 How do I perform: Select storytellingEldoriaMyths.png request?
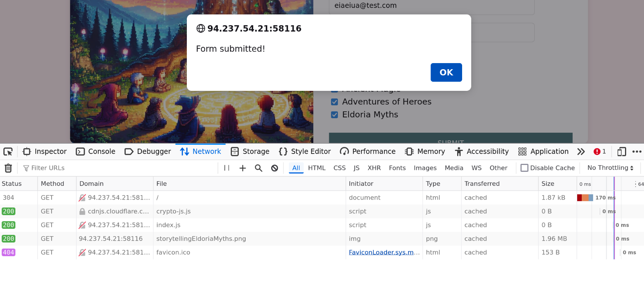pos(322,239)
